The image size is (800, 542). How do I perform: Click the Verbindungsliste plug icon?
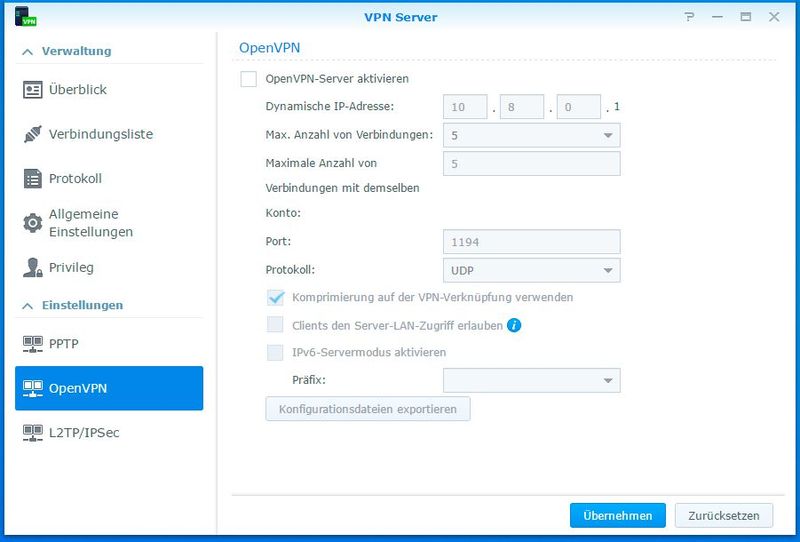pyautogui.click(x=33, y=134)
